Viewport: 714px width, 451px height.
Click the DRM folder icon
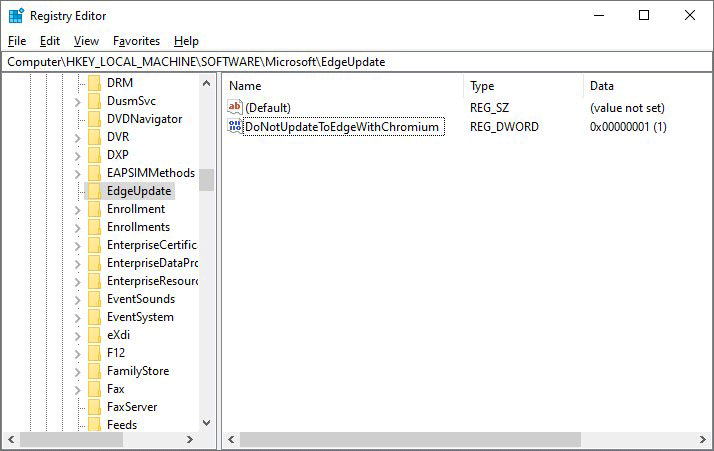click(x=94, y=83)
